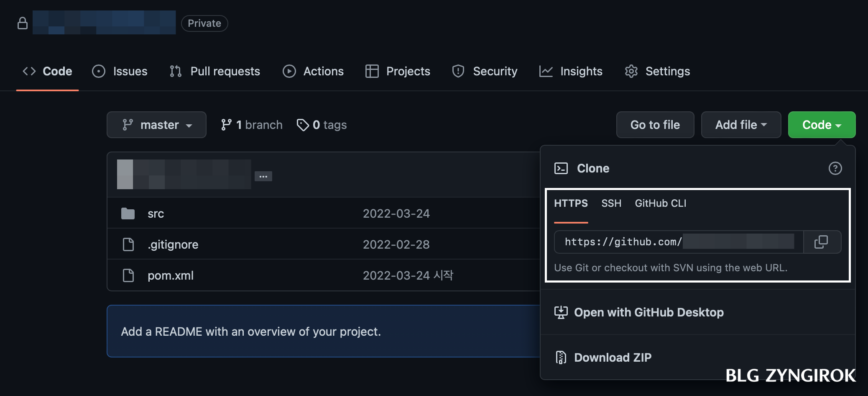Open the Add file dropdown

coord(741,124)
